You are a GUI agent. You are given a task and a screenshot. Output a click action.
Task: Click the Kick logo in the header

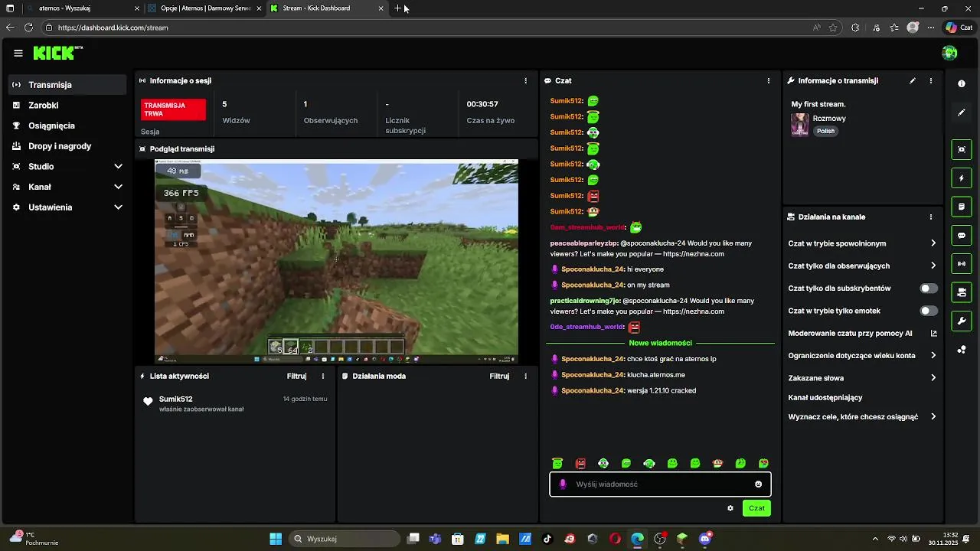57,53
